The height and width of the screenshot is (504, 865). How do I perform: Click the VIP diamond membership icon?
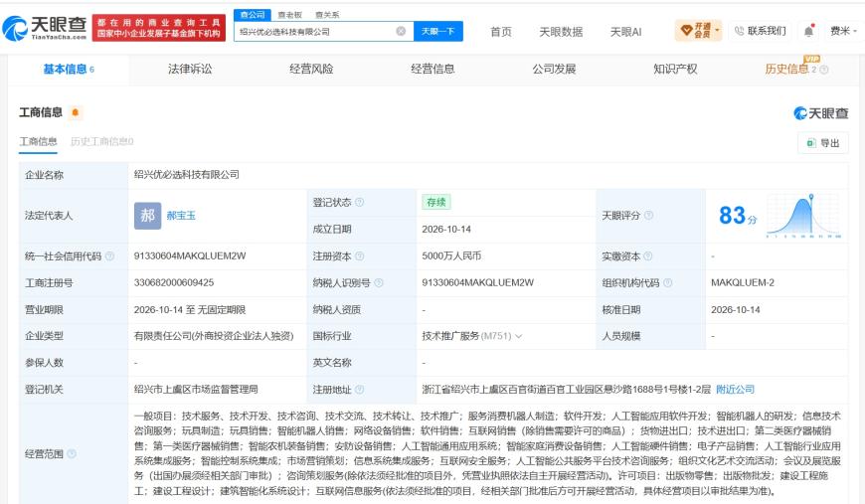pos(686,31)
